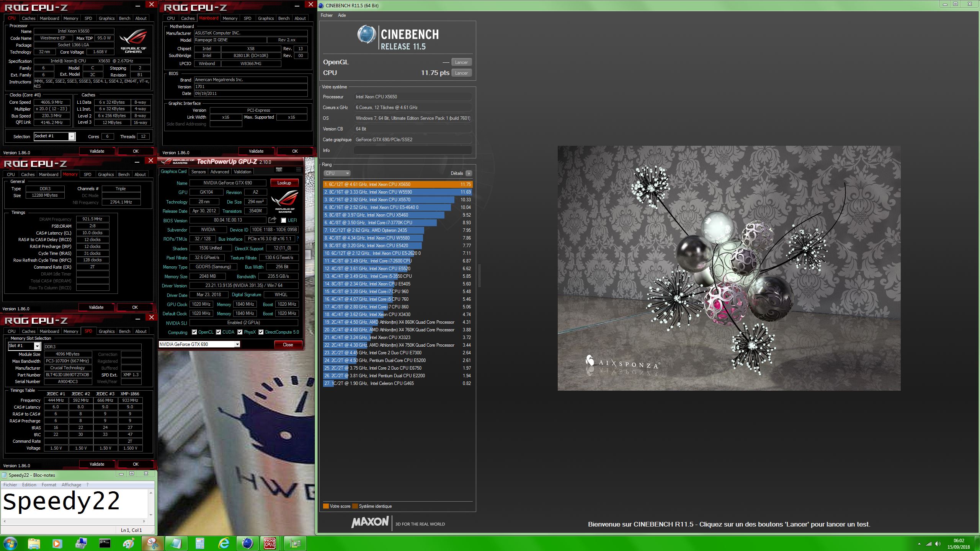980x551 pixels.
Task: Open the Validation tab in GPU-Z
Action: pos(243,172)
